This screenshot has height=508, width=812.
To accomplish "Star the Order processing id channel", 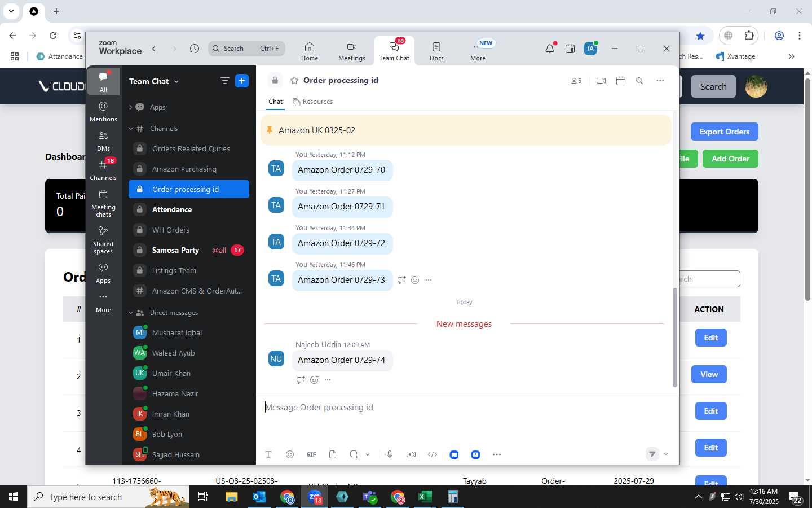I will (x=294, y=81).
